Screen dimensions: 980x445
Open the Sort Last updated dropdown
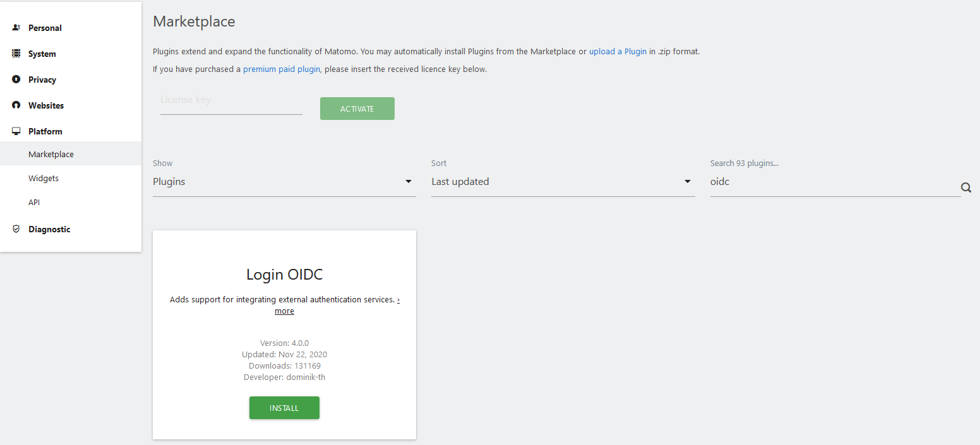tap(563, 182)
